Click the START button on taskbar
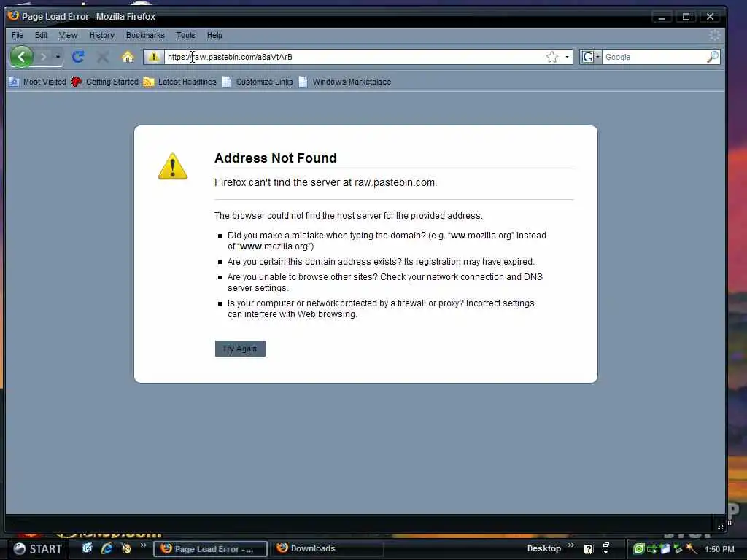Image resolution: width=747 pixels, height=560 pixels. 37,549
